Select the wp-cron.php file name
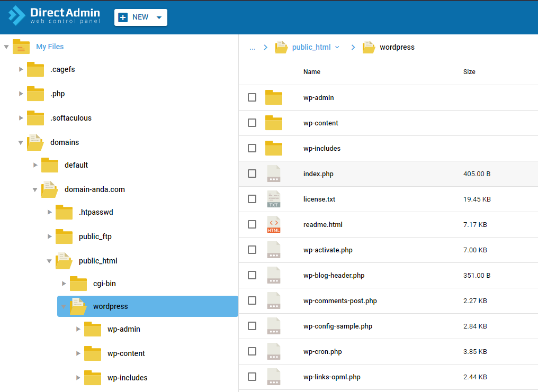Screen dimensions: 538x392 tap(322, 352)
